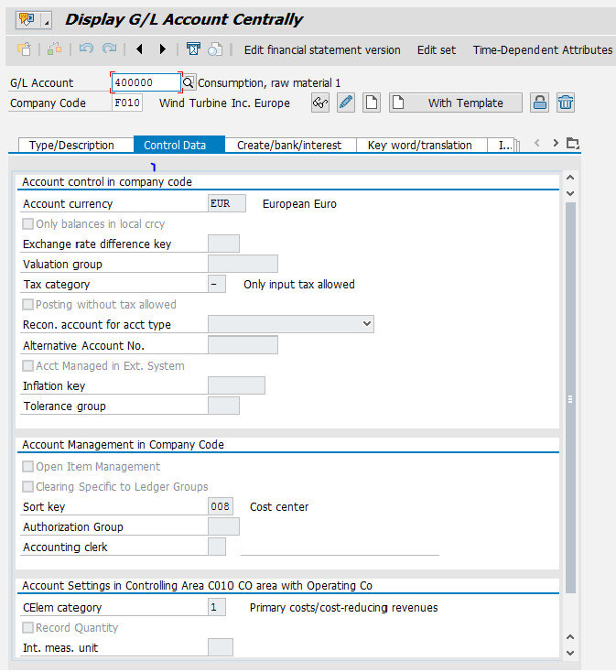
Task: Toggle Open Item Management checkbox
Action: [28, 467]
